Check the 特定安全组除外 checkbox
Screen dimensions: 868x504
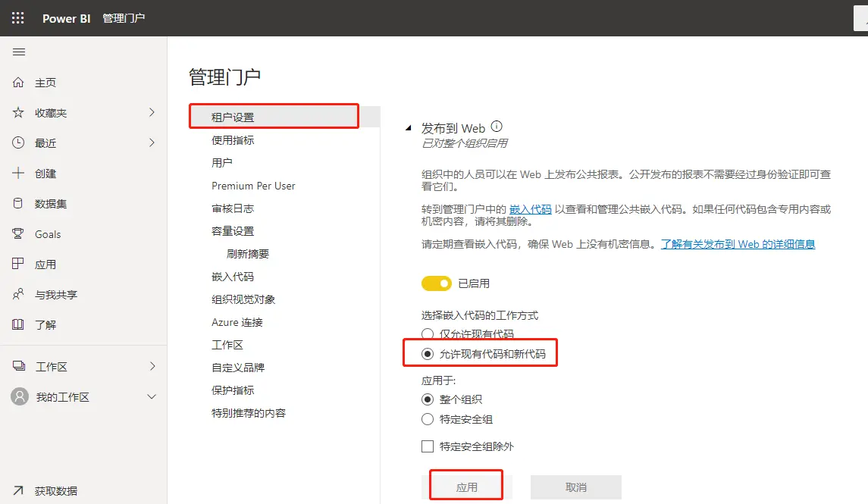pyautogui.click(x=428, y=446)
